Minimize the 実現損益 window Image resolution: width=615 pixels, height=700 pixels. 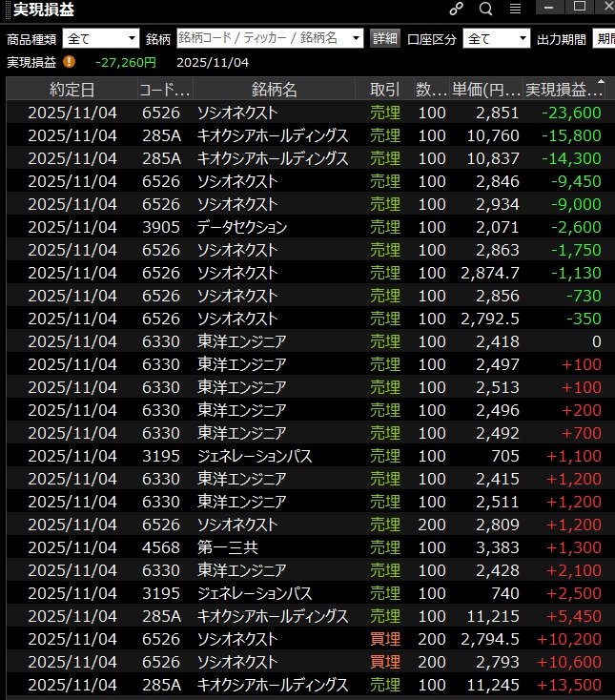pos(549,7)
